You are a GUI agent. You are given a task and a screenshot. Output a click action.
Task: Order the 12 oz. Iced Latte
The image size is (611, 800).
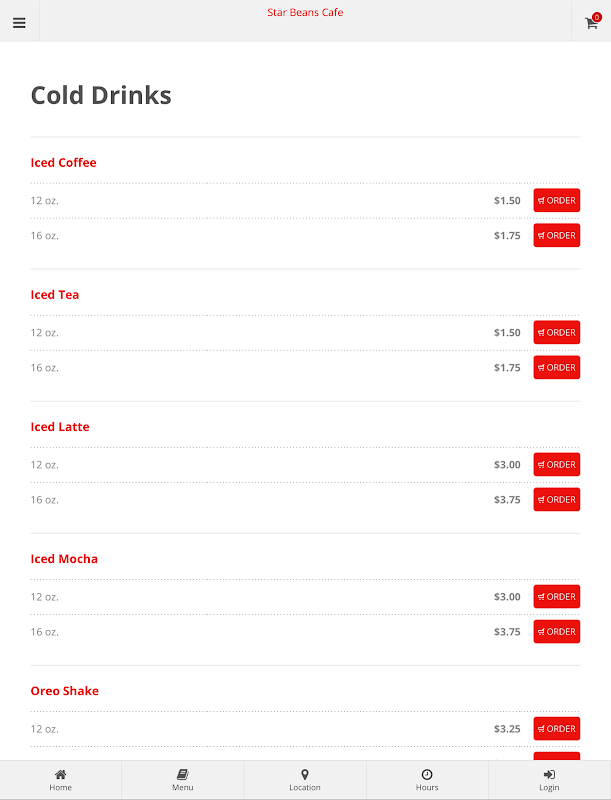pyautogui.click(x=556, y=464)
